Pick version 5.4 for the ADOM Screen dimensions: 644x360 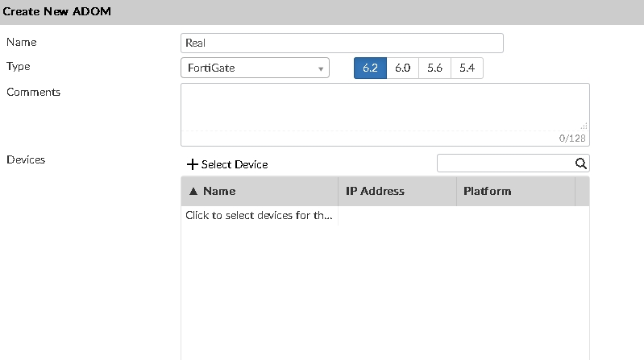tap(467, 68)
